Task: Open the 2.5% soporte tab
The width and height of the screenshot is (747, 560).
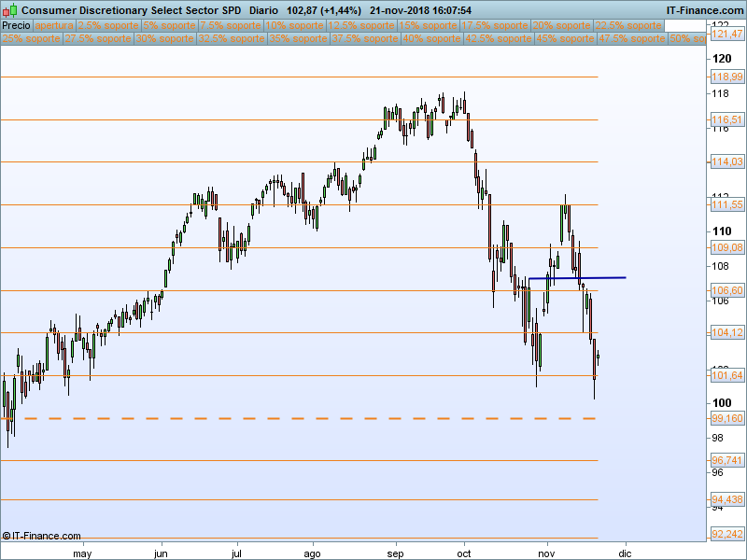Action: (108, 26)
